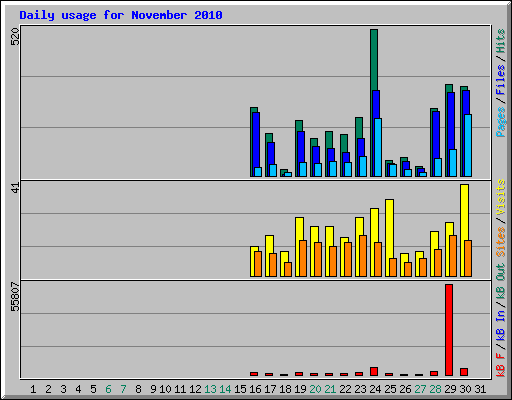Viewport: 512px width, 400px height.
Task: Click day '1' on the x-axis
Action: point(33,389)
